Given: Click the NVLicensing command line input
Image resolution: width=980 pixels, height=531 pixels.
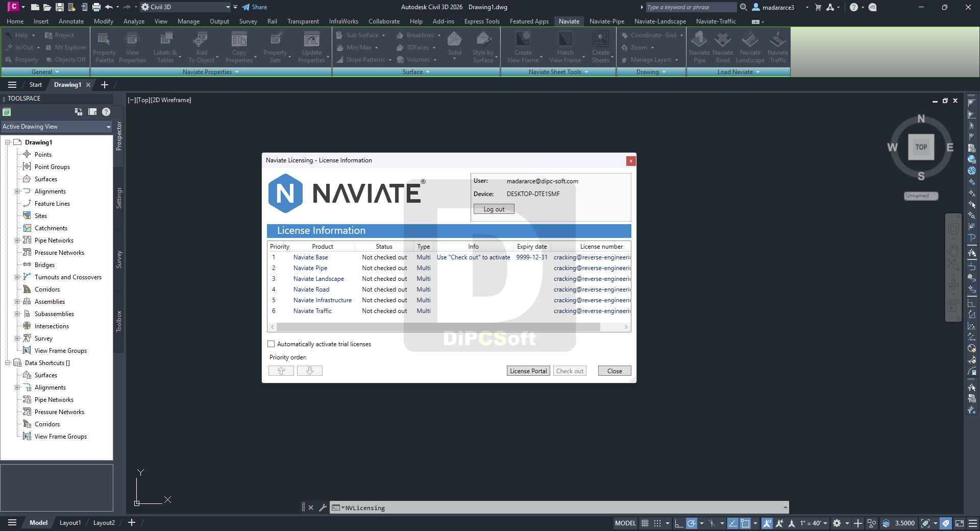Looking at the screenshot, I should 559,508.
